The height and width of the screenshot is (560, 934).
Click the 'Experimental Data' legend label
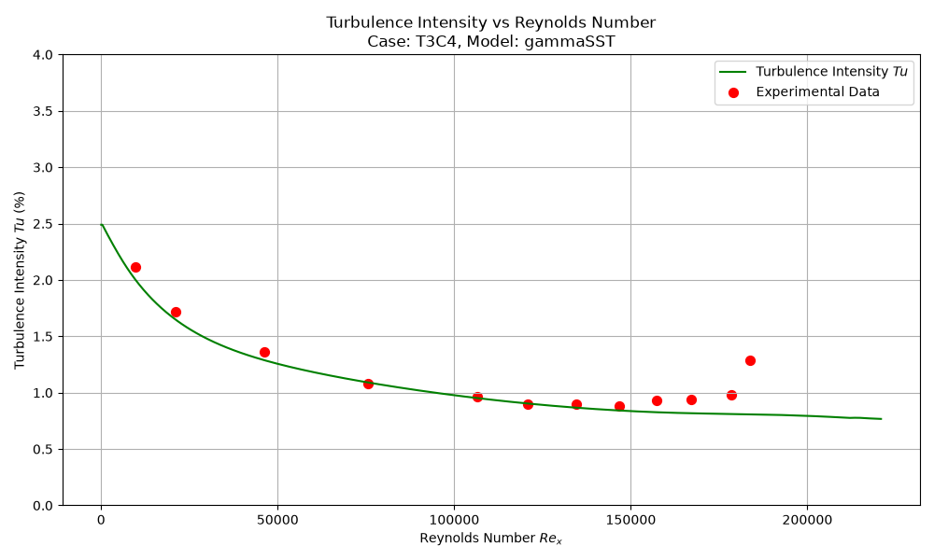817,92
